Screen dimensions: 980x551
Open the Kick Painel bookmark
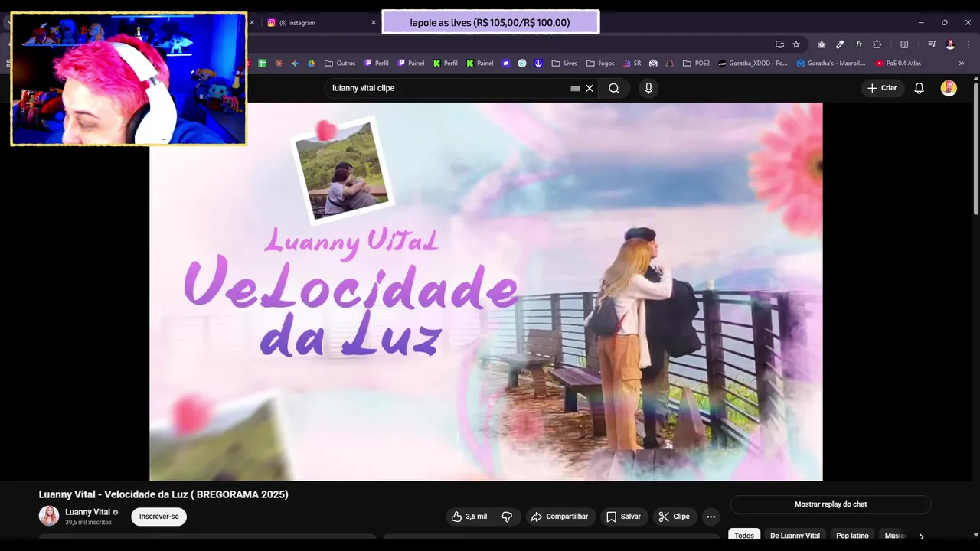coord(479,64)
